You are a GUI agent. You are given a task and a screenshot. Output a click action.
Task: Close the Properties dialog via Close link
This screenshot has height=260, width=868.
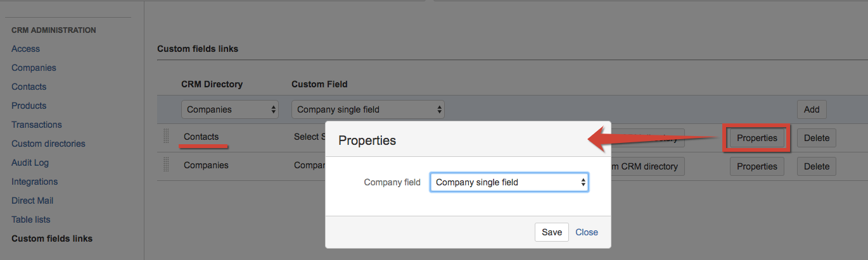pyautogui.click(x=587, y=232)
